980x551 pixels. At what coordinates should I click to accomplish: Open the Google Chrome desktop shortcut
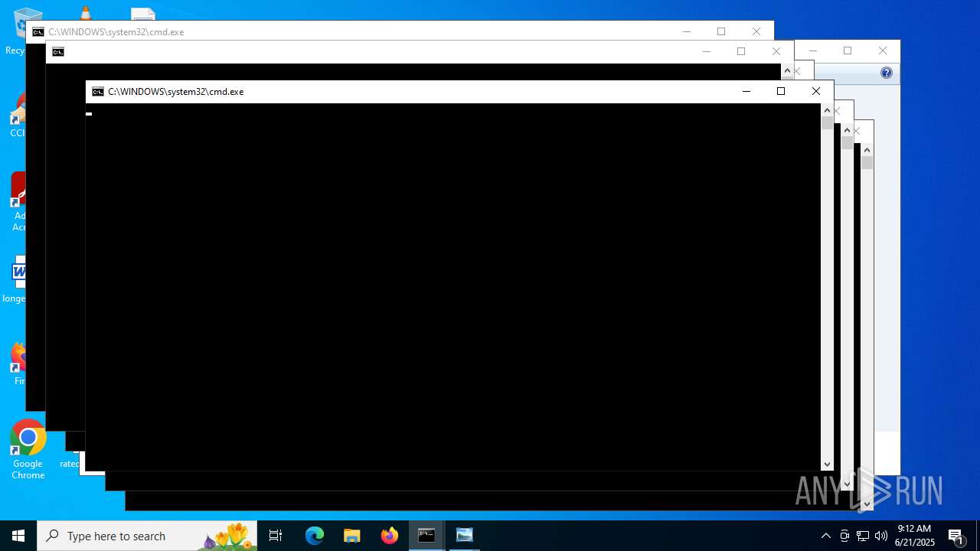28,450
